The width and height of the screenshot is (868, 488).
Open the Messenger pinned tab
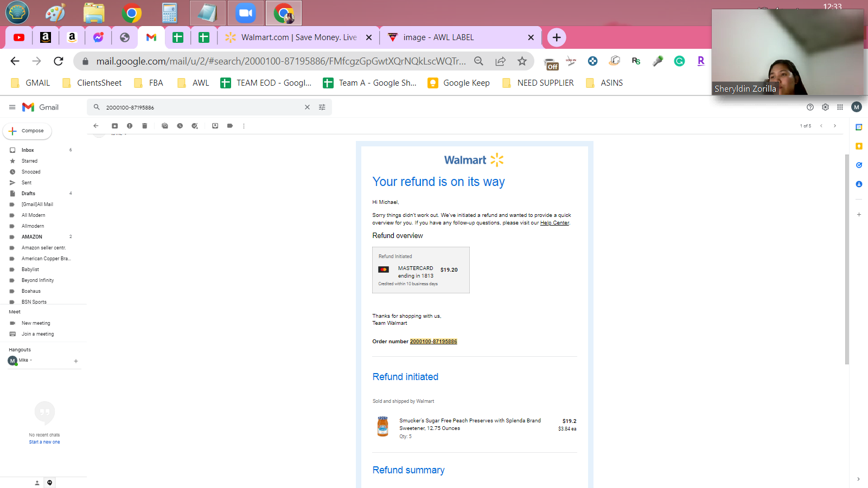(98, 37)
